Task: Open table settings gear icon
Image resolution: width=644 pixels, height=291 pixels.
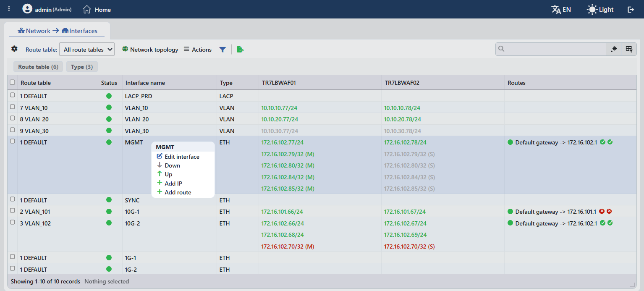Action: tap(14, 49)
